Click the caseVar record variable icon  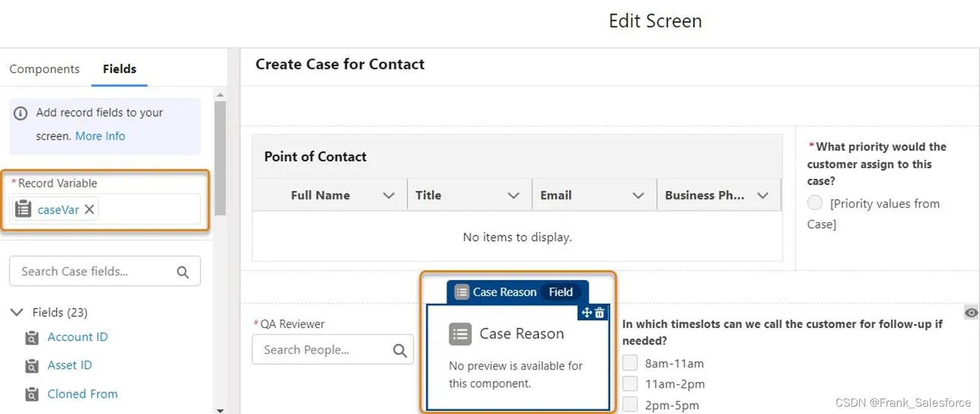(x=23, y=209)
